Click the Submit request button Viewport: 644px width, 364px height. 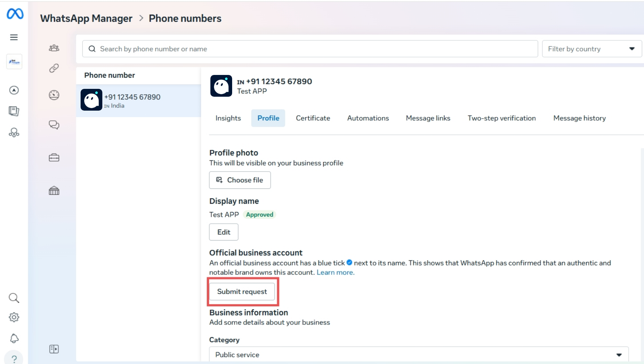(242, 292)
